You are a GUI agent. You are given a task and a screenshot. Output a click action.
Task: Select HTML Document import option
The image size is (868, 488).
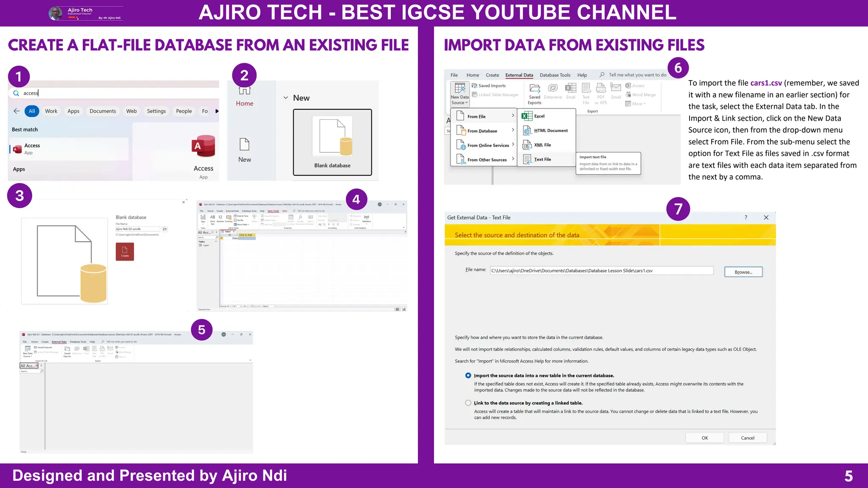click(550, 130)
